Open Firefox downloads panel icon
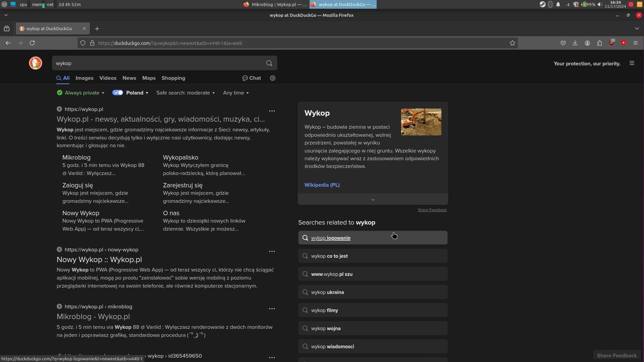Screen dimensions: 644x362 575,43
